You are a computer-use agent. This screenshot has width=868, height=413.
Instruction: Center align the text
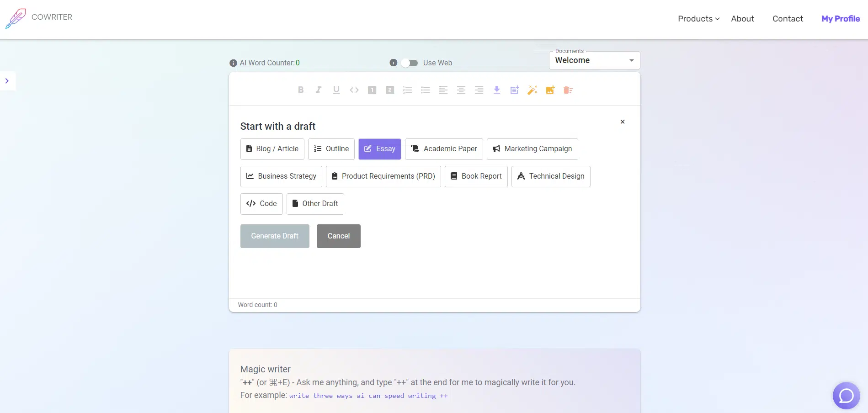pyautogui.click(x=461, y=90)
